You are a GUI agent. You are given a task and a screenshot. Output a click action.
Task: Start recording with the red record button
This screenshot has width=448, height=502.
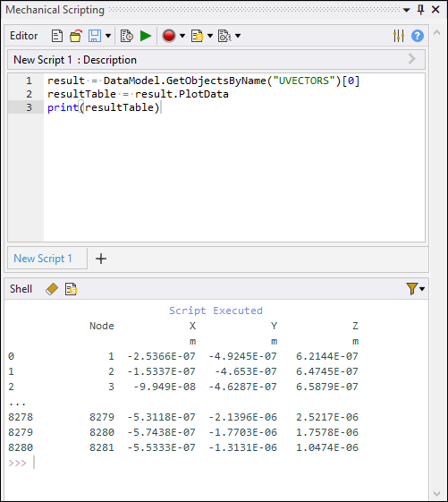[x=169, y=36]
